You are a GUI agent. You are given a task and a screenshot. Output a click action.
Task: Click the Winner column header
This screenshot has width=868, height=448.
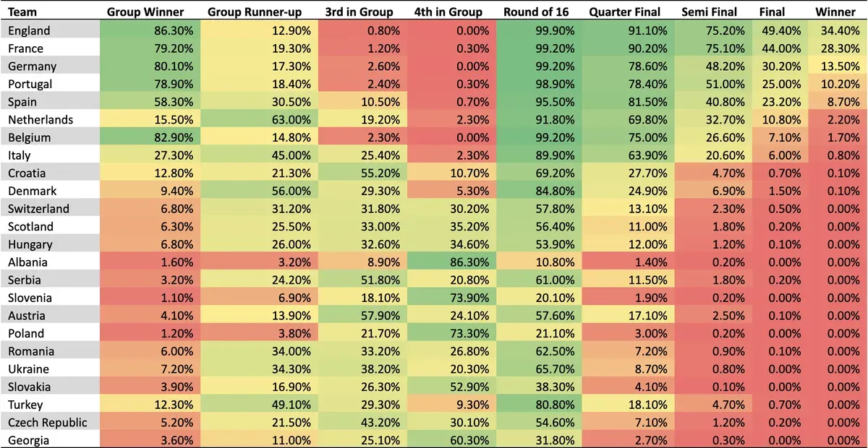pyautogui.click(x=835, y=12)
